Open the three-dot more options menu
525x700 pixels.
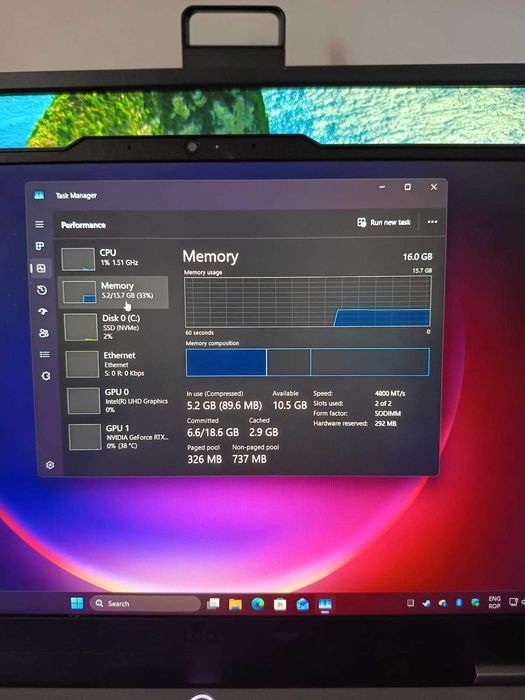(x=432, y=222)
